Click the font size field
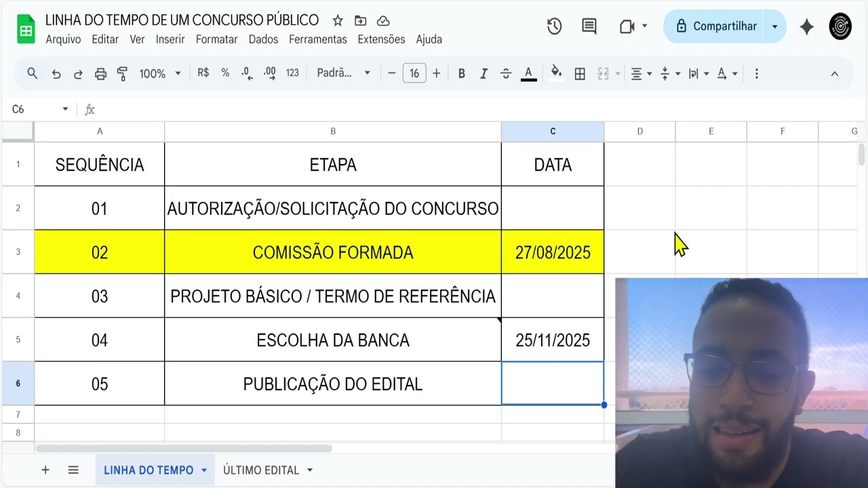 (414, 73)
